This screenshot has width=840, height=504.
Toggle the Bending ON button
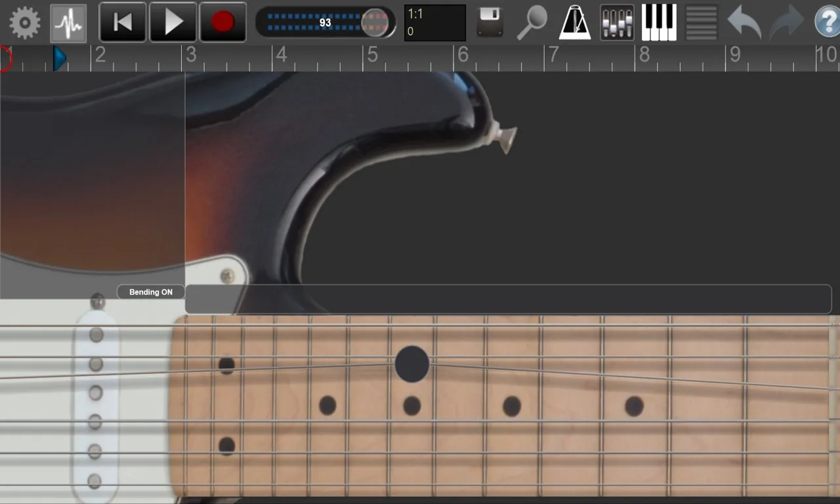click(151, 292)
